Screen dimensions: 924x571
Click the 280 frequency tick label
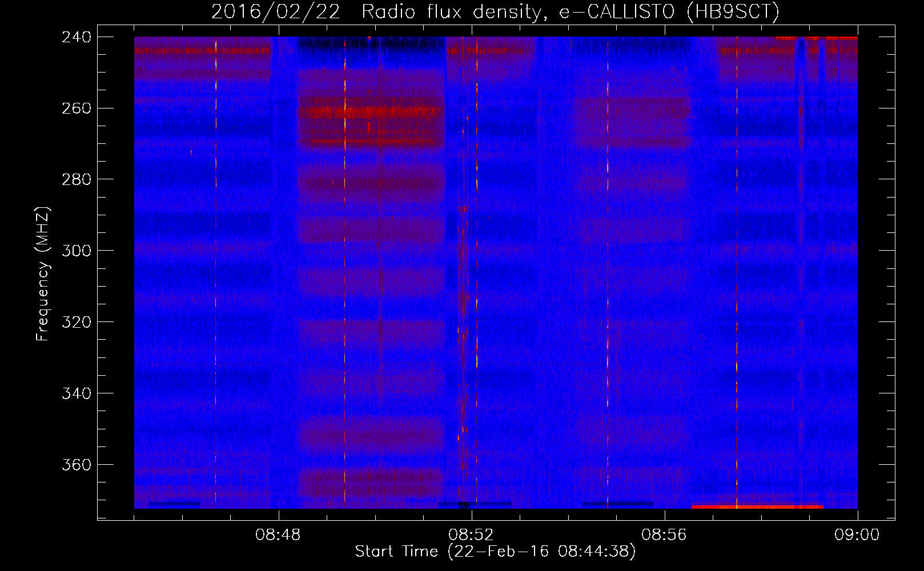[77, 180]
